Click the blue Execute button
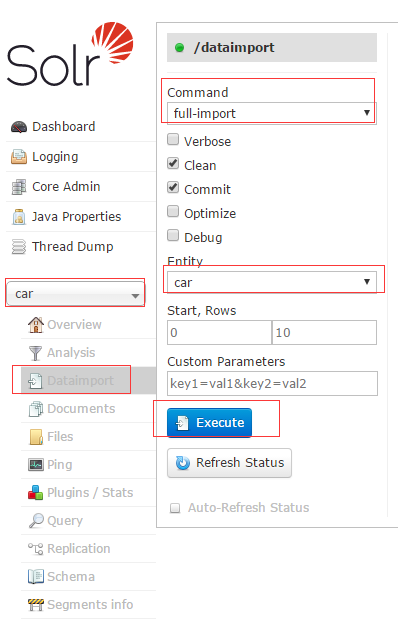Image resolution: width=398 pixels, height=631 pixels. [x=210, y=423]
